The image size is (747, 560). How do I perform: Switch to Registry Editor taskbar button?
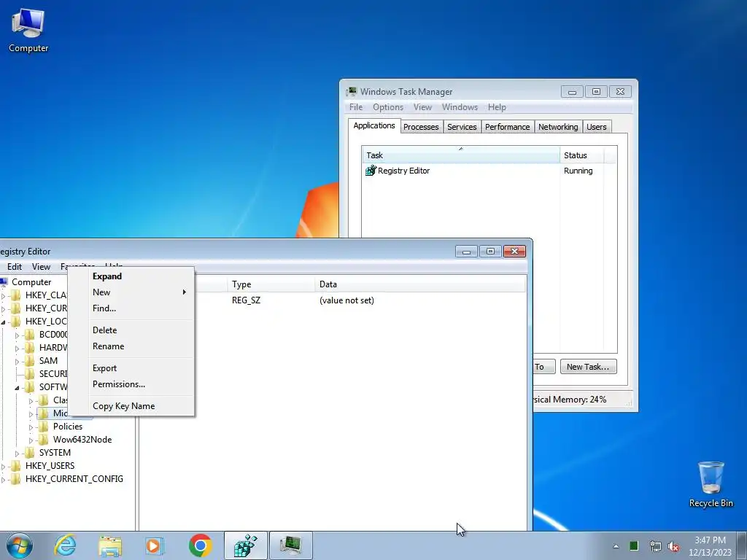point(245,545)
